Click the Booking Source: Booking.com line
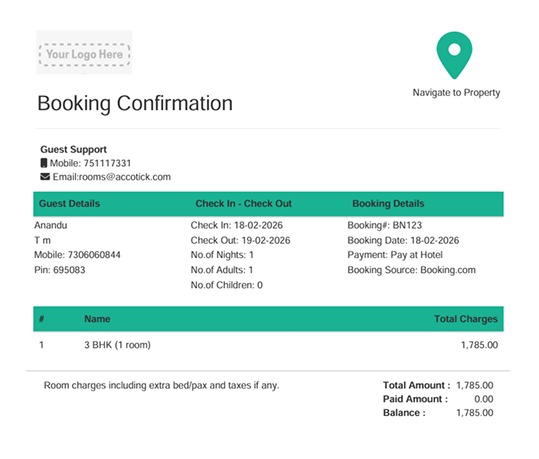 (x=411, y=270)
